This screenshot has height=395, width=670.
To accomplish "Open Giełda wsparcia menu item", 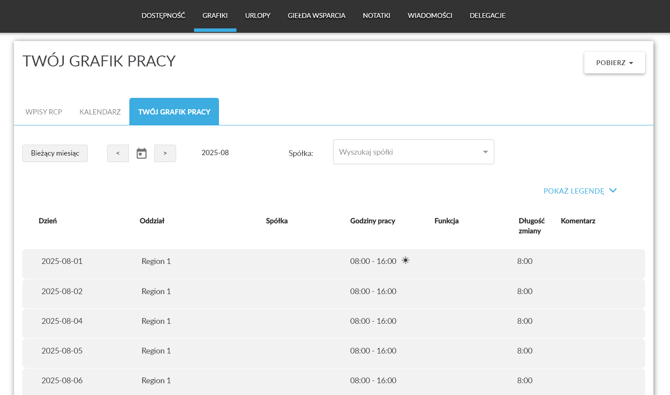I will [x=316, y=16].
